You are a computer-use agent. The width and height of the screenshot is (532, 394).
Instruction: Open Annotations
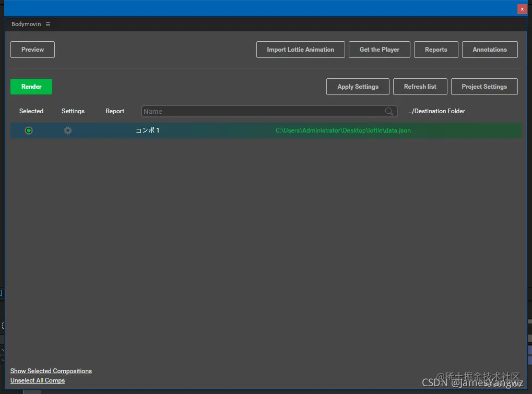490,50
